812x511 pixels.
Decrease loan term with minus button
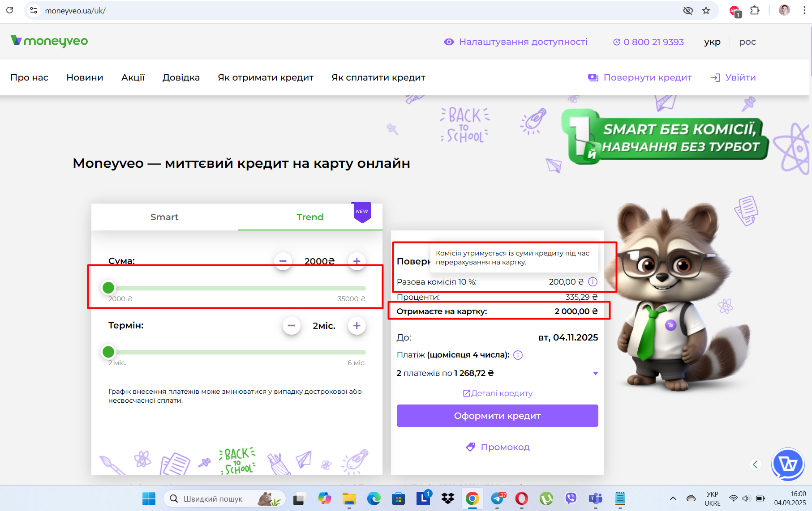click(x=292, y=326)
